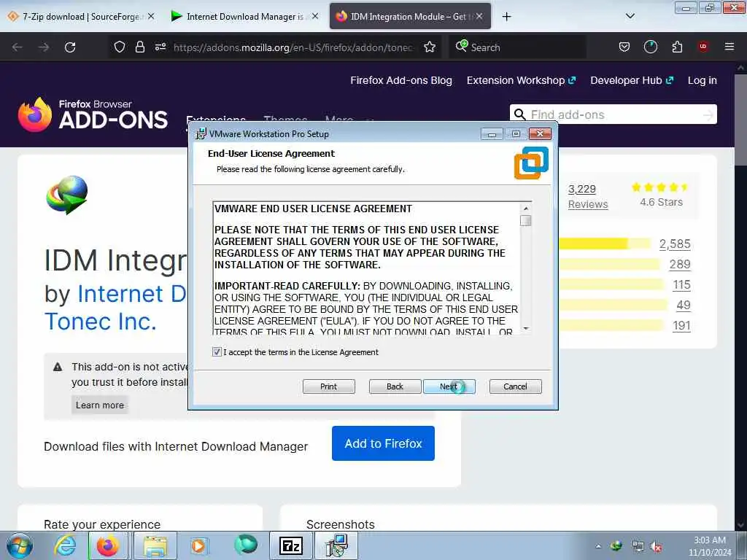Open the Windows Start menu
747x560 pixels.
tap(20, 546)
